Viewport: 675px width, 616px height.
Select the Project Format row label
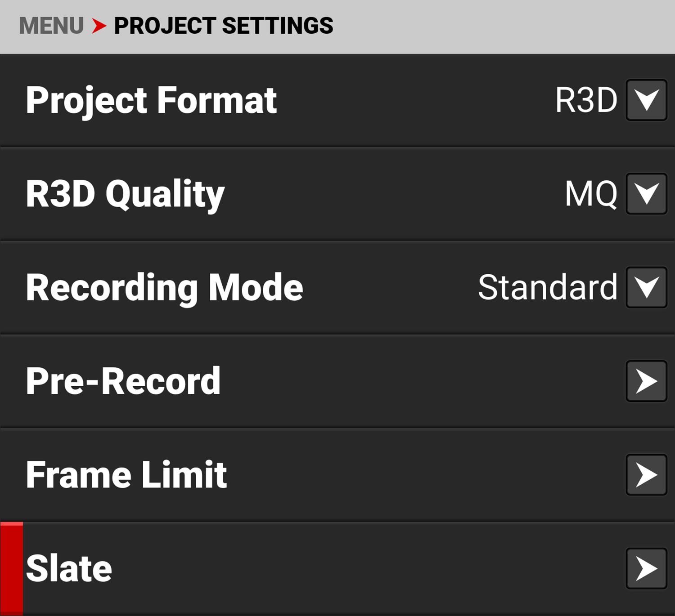click(151, 100)
